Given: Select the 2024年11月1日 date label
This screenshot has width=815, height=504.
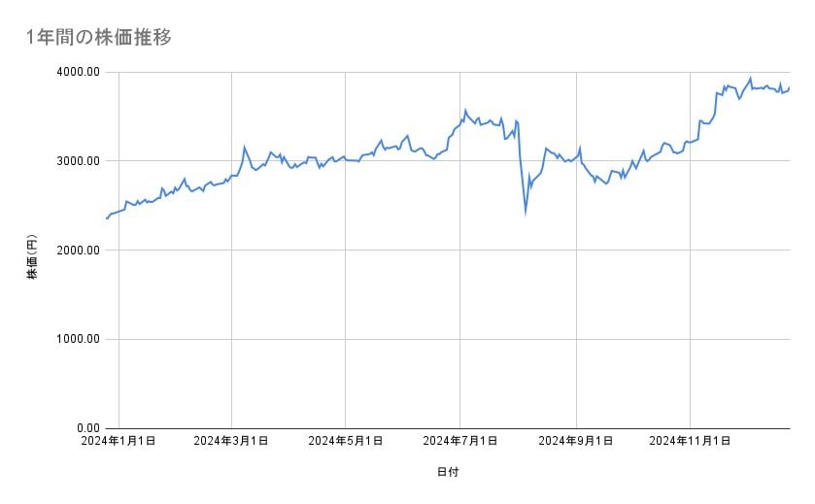Looking at the screenshot, I should [x=690, y=441].
